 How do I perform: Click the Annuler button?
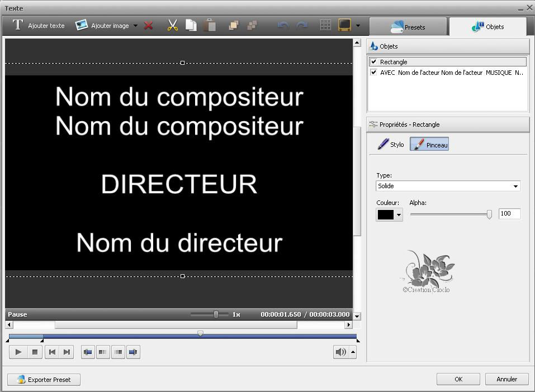[506, 379]
